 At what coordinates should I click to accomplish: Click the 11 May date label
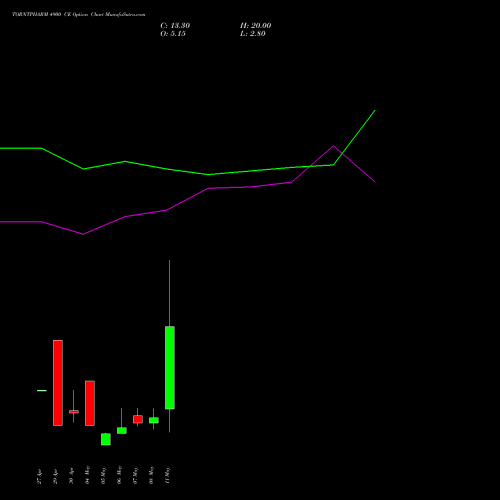(x=167, y=475)
